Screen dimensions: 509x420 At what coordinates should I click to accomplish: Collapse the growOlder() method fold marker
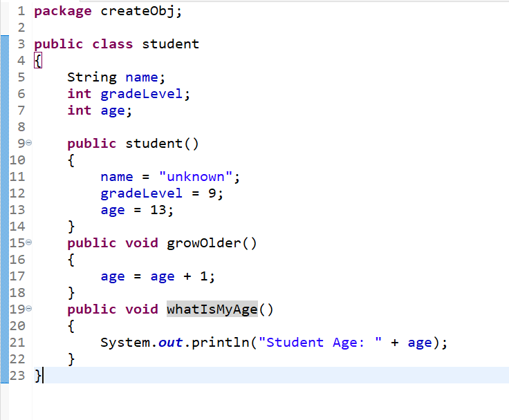(x=28, y=243)
